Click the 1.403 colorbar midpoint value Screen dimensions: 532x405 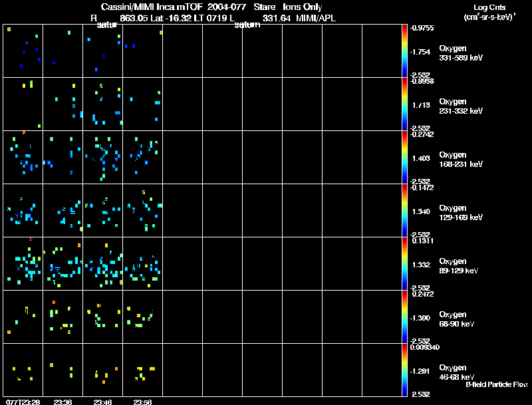(x=421, y=158)
